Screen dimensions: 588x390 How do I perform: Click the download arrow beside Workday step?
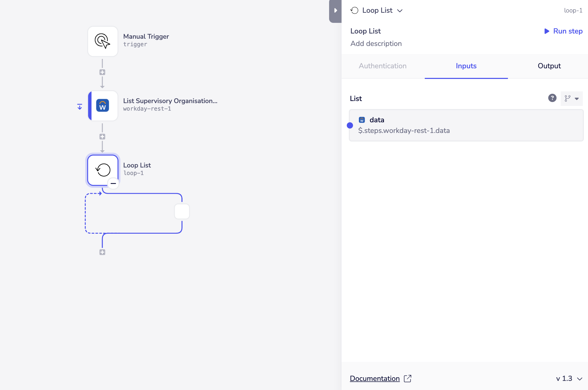pos(80,107)
